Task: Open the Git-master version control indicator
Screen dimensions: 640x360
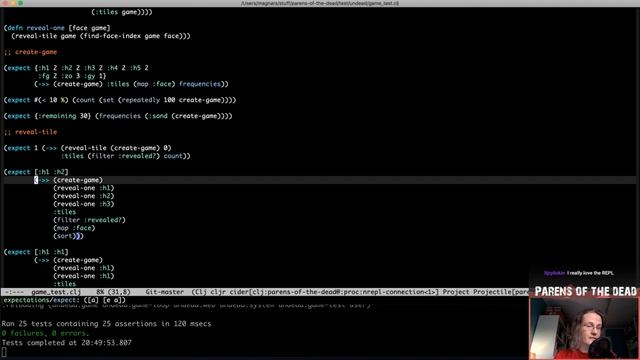Action: [164, 292]
